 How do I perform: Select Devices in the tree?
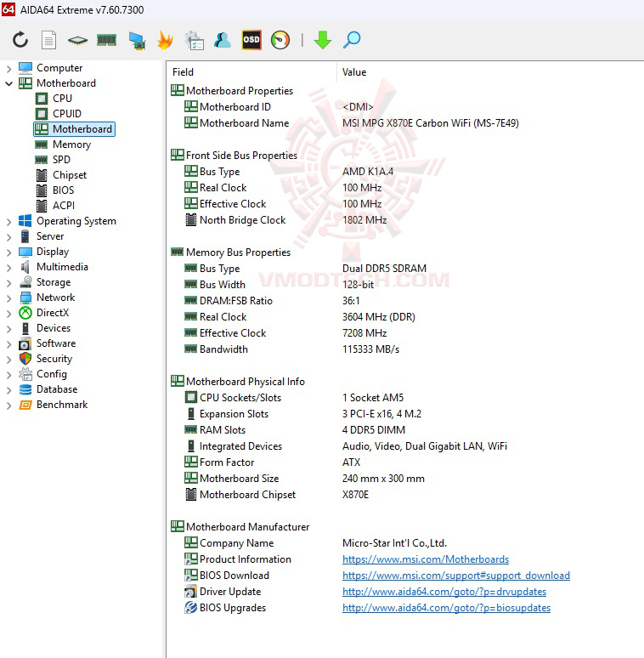point(54,328)
